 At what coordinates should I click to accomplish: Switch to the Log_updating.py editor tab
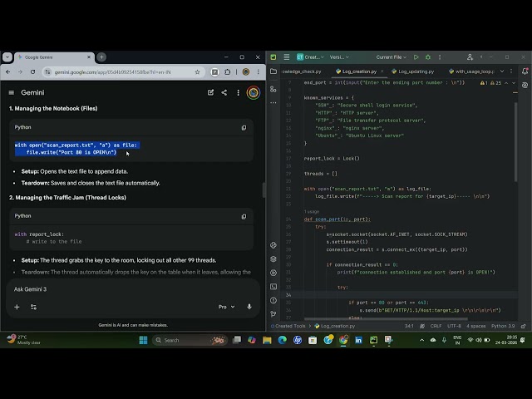click(x=412, y=71)
